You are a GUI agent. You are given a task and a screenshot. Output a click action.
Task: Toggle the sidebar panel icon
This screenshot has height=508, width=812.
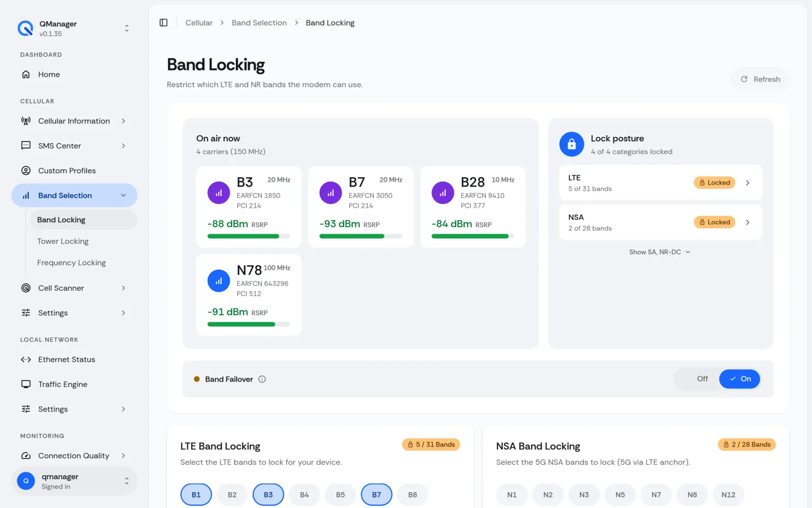(x=163, y=23)
